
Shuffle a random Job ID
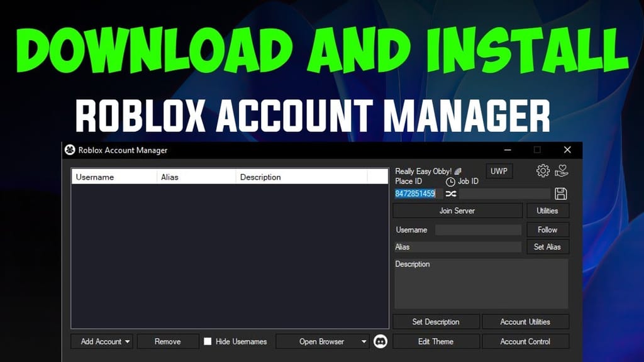(x=450, y=194)
